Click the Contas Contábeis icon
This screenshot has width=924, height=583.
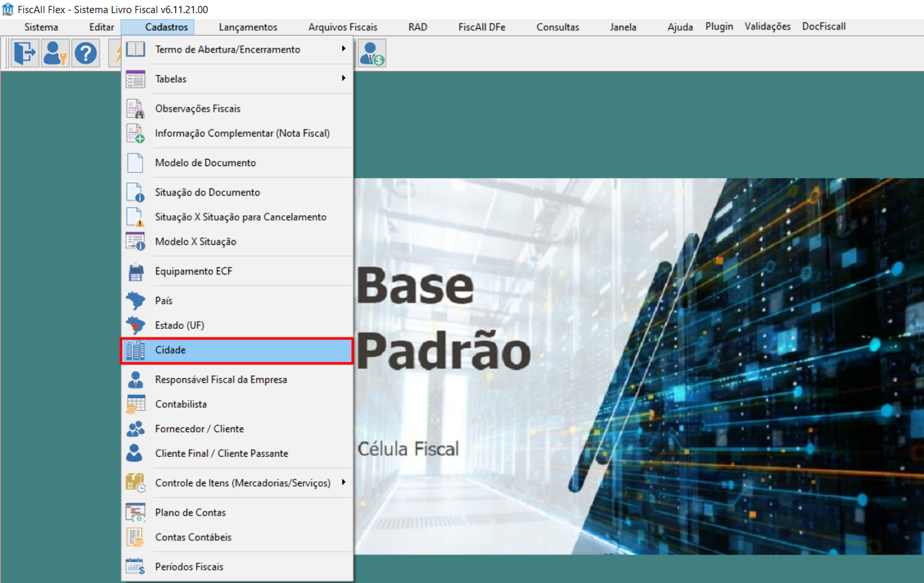[x=135, y=537]
